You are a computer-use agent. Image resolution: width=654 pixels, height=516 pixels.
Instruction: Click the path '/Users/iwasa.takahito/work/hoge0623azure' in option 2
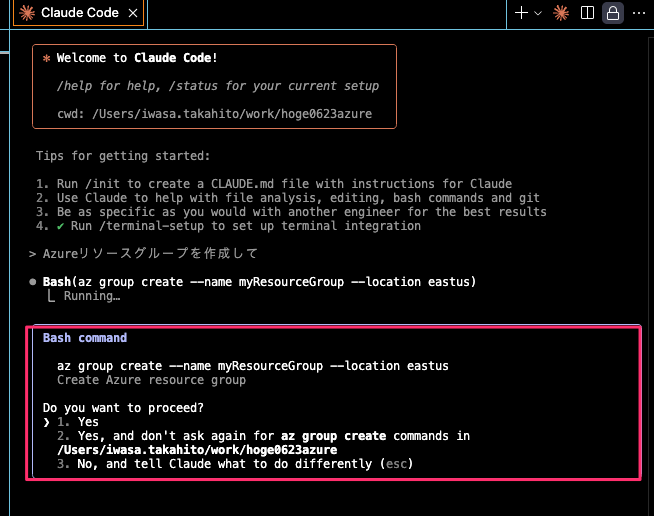click(197, 450)
